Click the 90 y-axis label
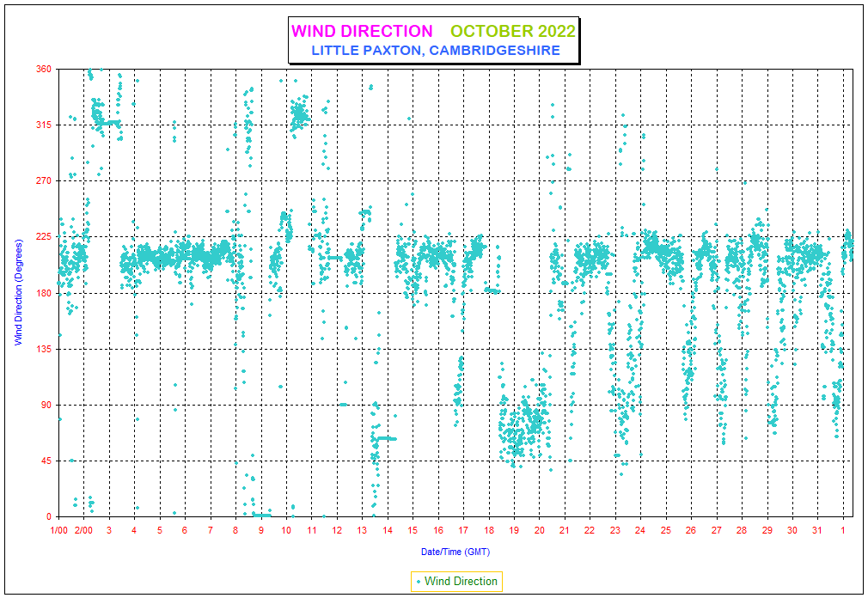This screenshot has width=868, height=598. point(46,405)
